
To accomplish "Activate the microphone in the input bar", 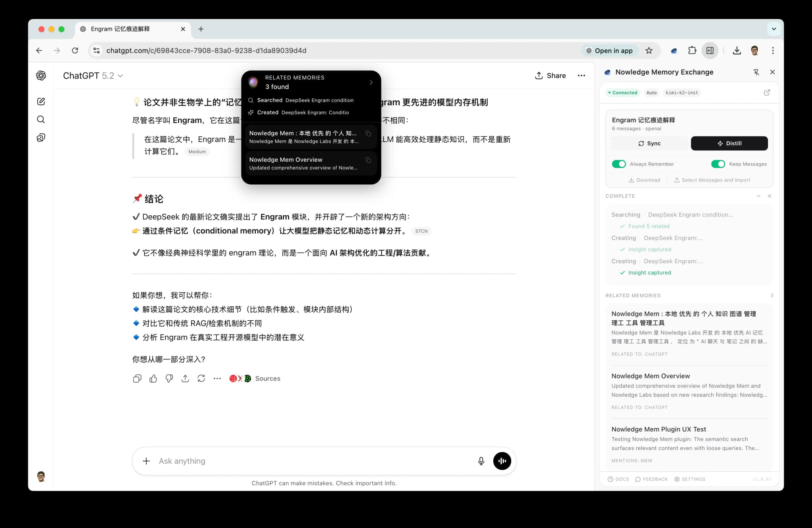I will click(481, 461).
